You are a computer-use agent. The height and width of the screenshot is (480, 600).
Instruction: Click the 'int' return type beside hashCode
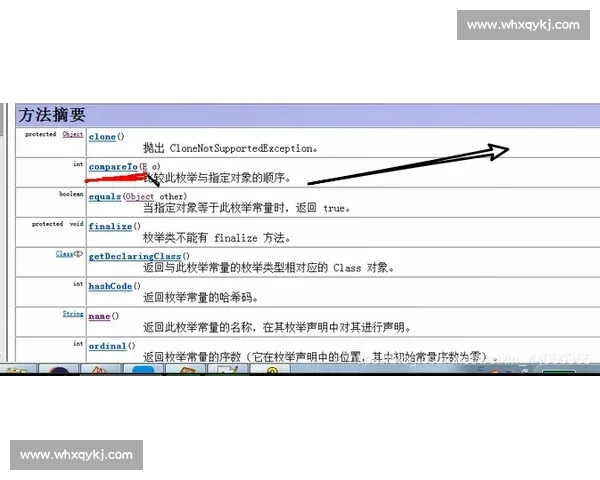pyautogui.click(x=78, y=284)
